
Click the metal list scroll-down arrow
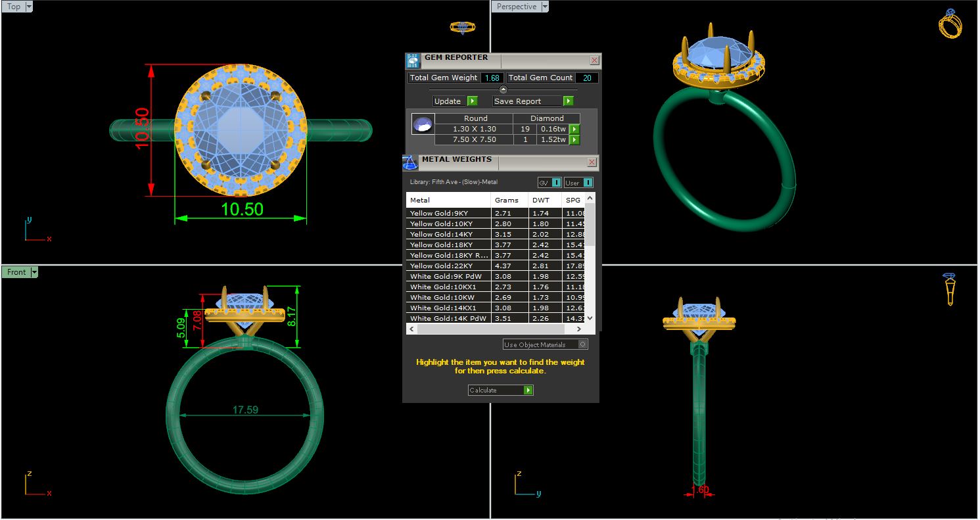pyautogui.click(x=590, y=318)
